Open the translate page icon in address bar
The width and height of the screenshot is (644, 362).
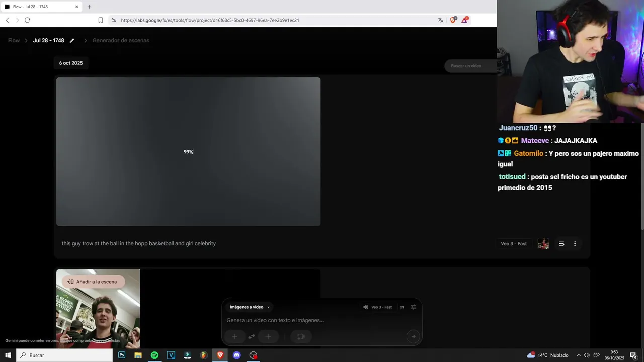[x=441, y=20]
